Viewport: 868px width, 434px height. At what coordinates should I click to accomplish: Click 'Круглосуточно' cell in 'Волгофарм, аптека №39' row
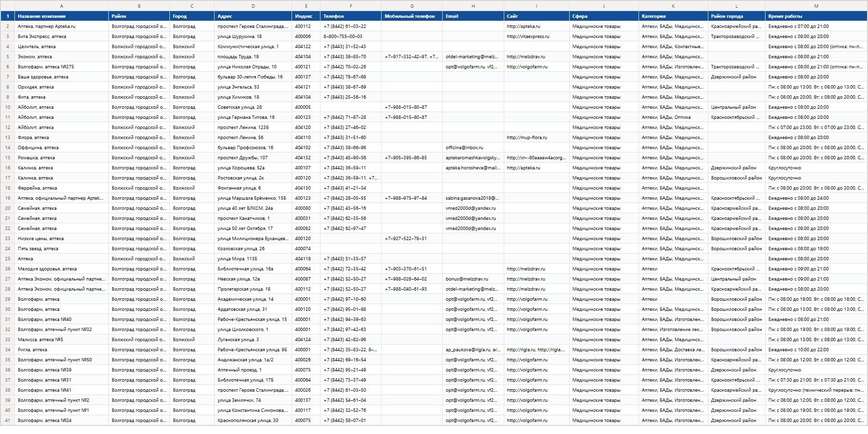tap(816, 370)
